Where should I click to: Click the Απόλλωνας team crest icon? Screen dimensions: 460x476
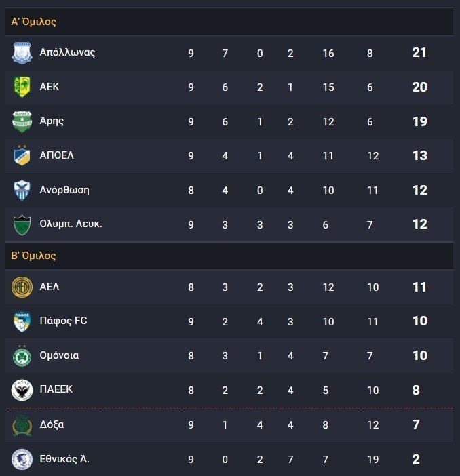click(x=22, y=53)
